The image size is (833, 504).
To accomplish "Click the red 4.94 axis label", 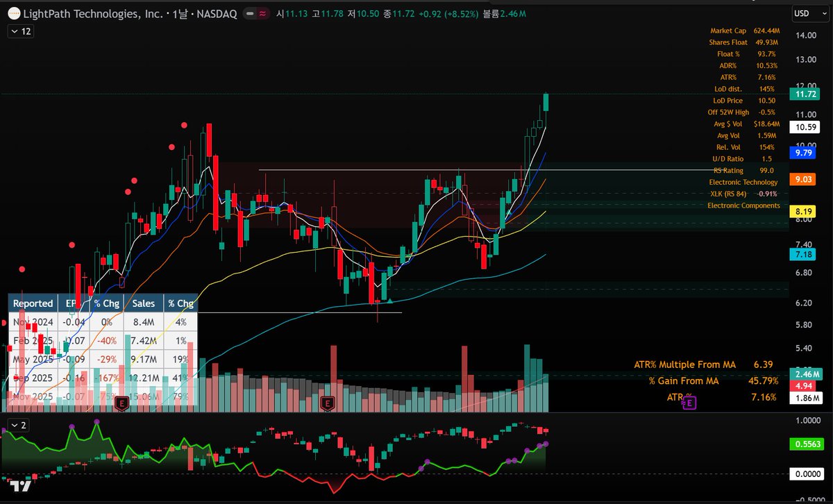I will click(x=802, y=386).
